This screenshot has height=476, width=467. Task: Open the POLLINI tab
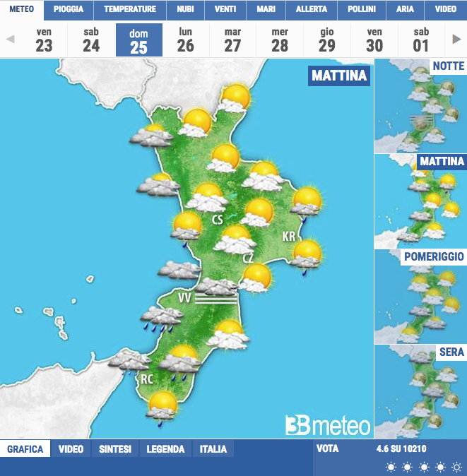(362, 10)
